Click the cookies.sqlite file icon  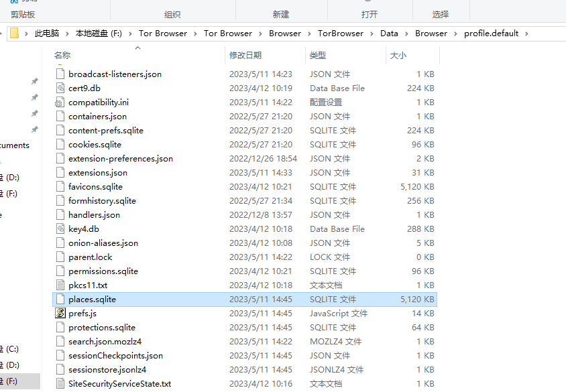[60, 144]
